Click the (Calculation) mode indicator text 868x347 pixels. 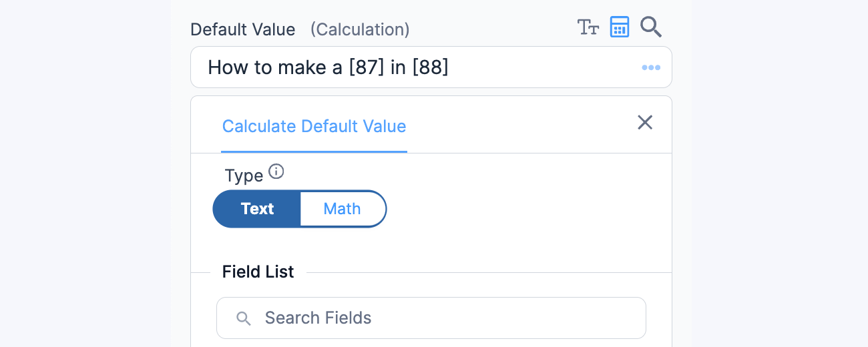click(360, 30)
